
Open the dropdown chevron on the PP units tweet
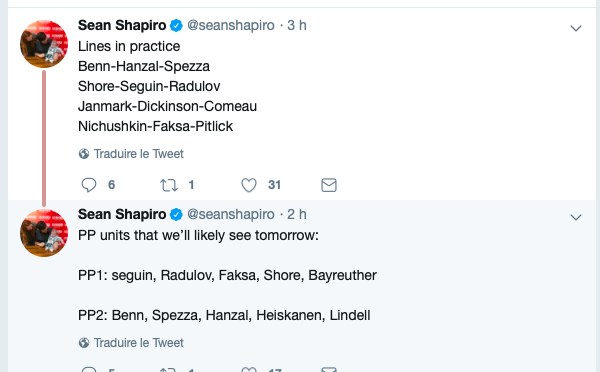coord(576,217)
